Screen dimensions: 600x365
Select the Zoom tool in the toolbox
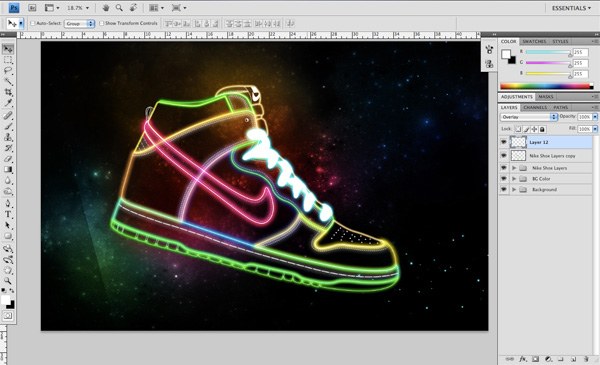[x=8, y=281]
